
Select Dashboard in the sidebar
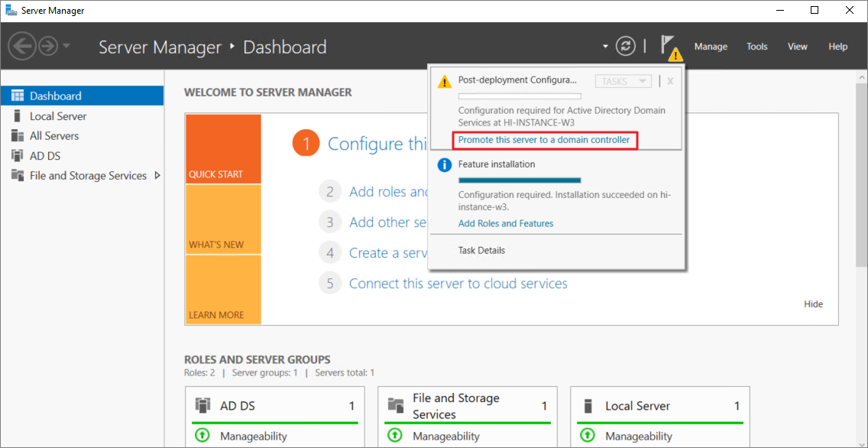(x=82, y=96)
